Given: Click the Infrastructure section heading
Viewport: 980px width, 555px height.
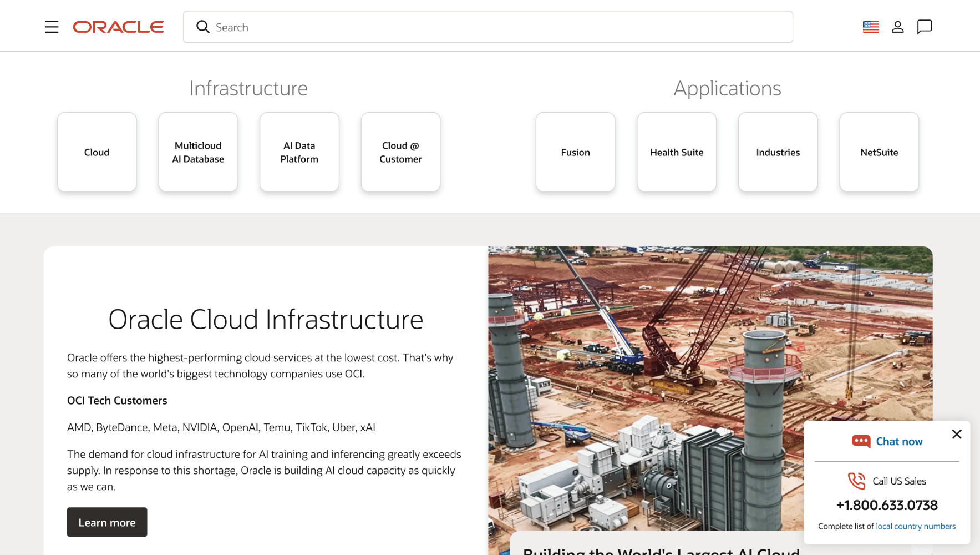Looking at the screenshot, I should [248, 88].
